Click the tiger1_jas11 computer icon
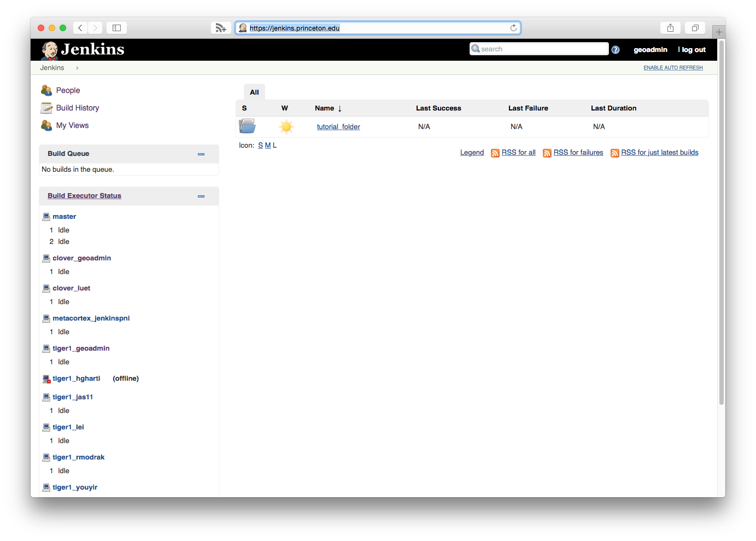 [x=46, y=397]
